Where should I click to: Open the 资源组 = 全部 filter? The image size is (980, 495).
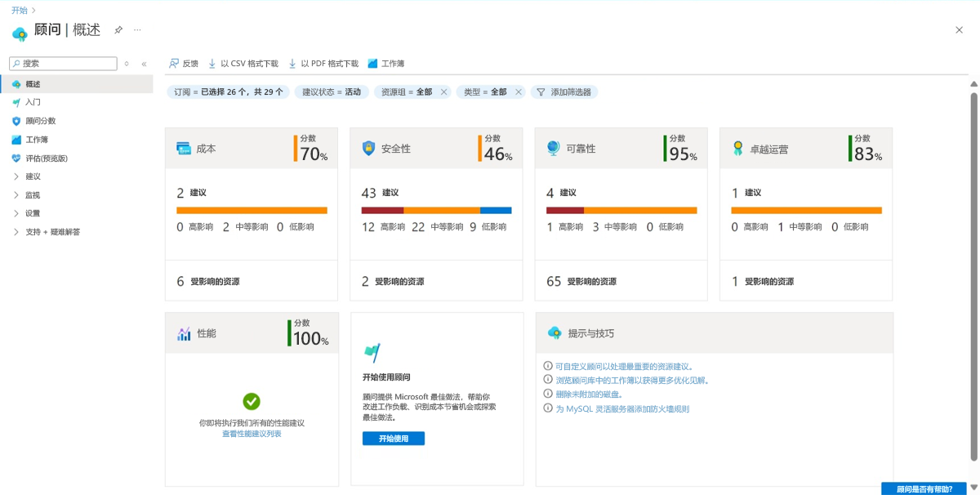(407, 92)
